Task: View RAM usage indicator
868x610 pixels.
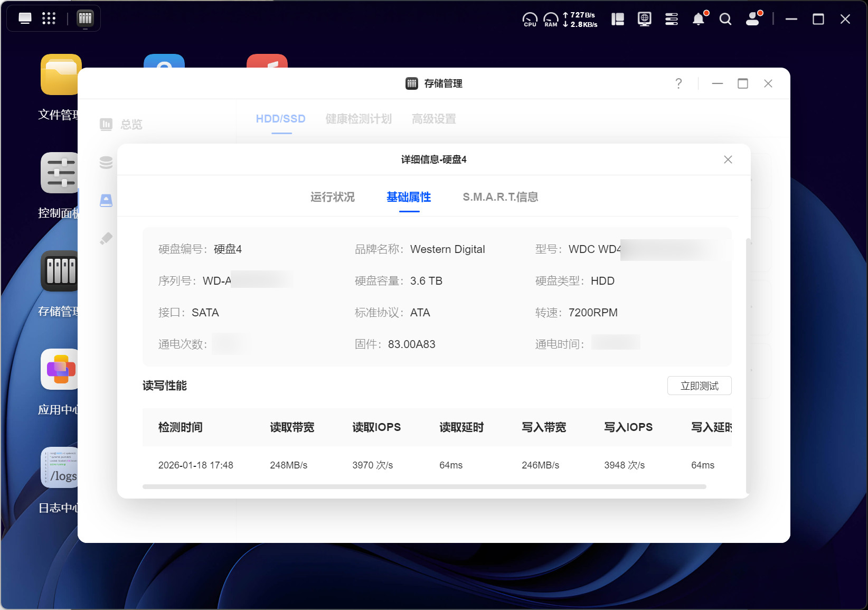Action: (x=551, y=20)
